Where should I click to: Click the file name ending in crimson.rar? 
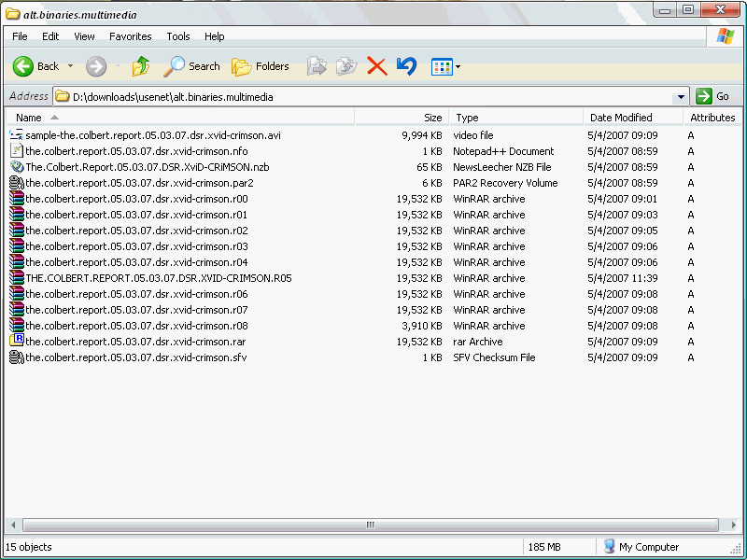tap(135, 342)
